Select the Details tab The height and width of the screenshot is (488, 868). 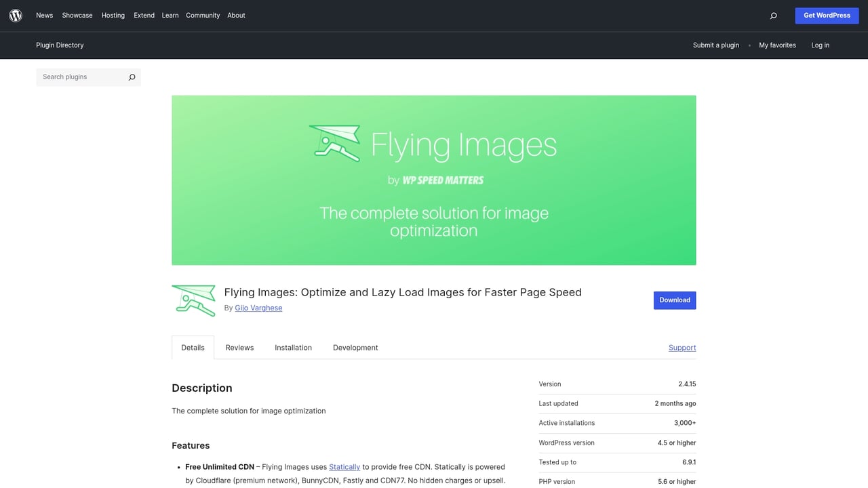(x=193, y=347)
